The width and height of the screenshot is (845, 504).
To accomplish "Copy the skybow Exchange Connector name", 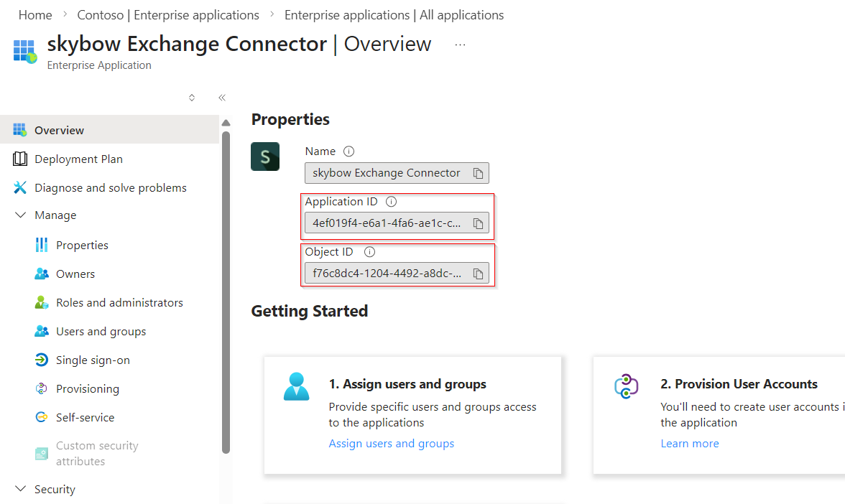I will coord(478,172).
